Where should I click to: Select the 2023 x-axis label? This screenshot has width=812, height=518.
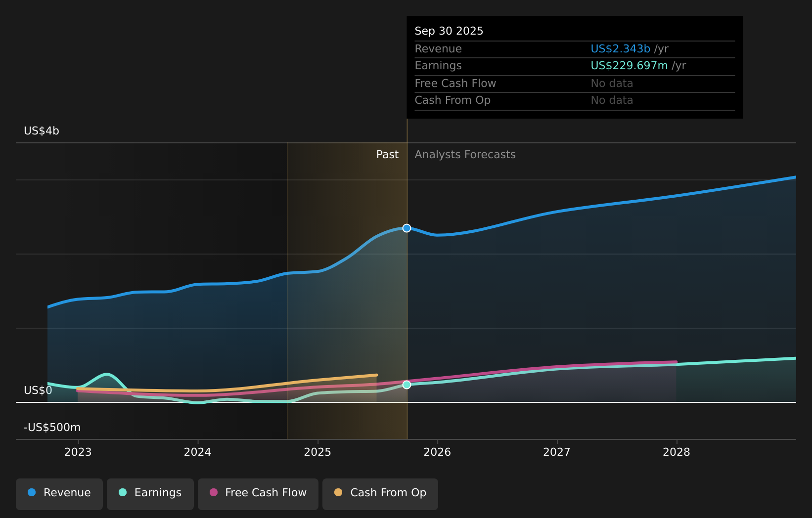pos(78,452)
